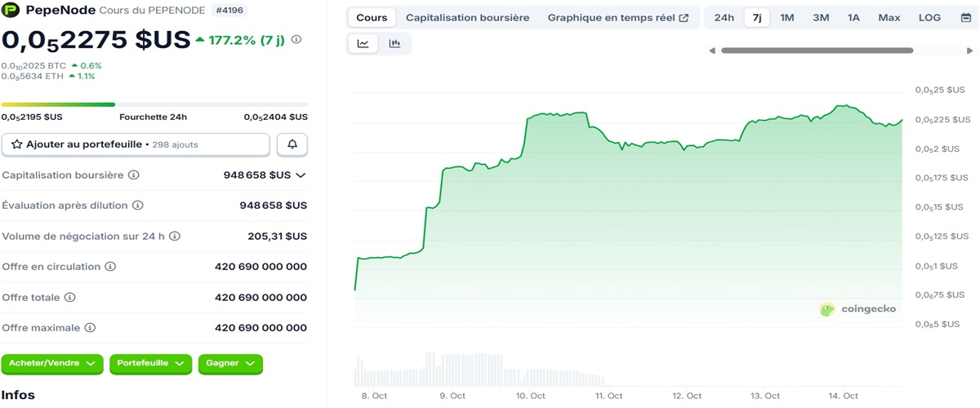Viewport: 980px width, 408px height.
Task: Open the Portefeuille dropdown
Action: point(150,363)
